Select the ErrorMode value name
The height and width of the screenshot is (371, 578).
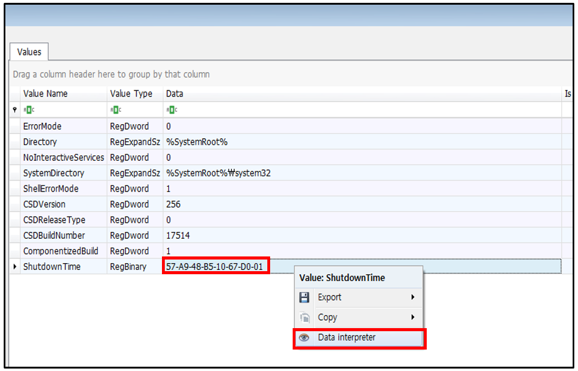pyautogui.click(x=42, y=126)
